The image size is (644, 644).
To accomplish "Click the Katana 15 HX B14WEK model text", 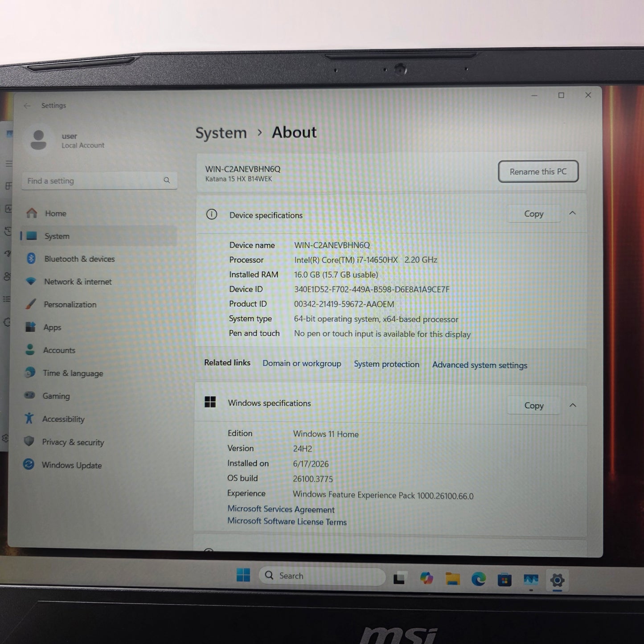I will tap(238, 179).
